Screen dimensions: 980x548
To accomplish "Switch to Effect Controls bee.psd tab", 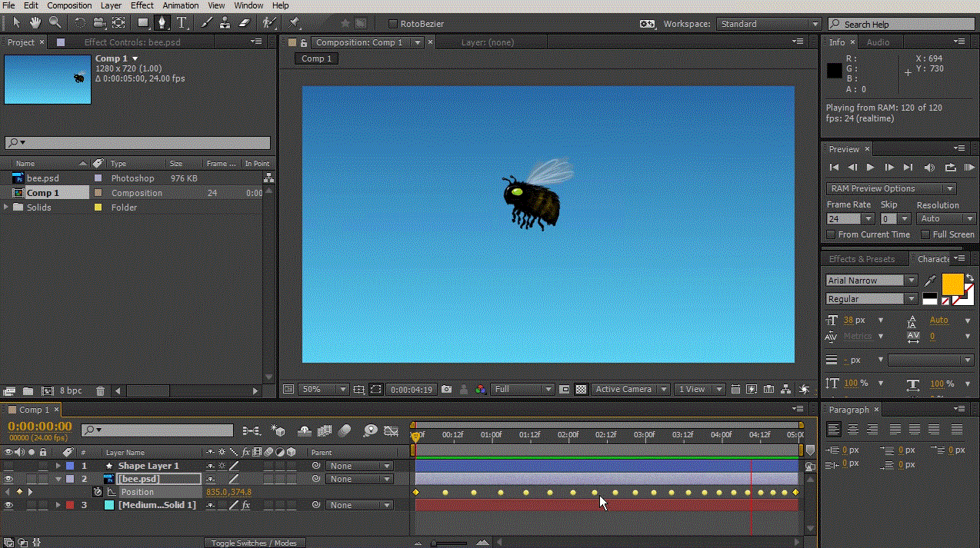I will tap(132, 42).
